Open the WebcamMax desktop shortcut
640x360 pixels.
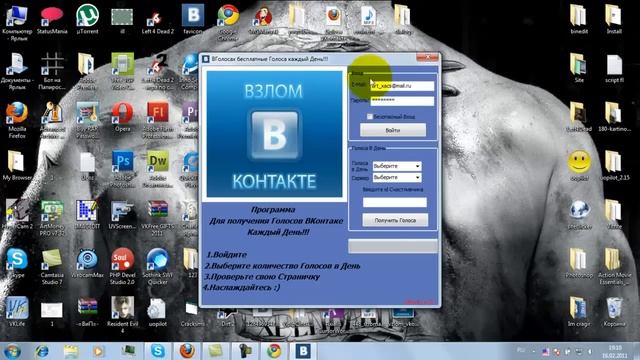87,263
